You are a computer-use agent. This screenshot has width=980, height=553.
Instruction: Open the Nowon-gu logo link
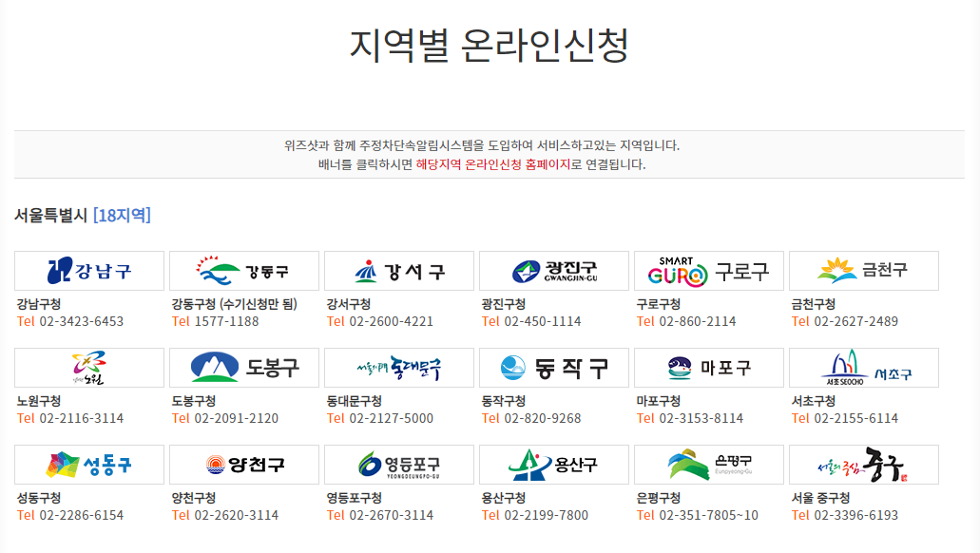tap(86, 368)
